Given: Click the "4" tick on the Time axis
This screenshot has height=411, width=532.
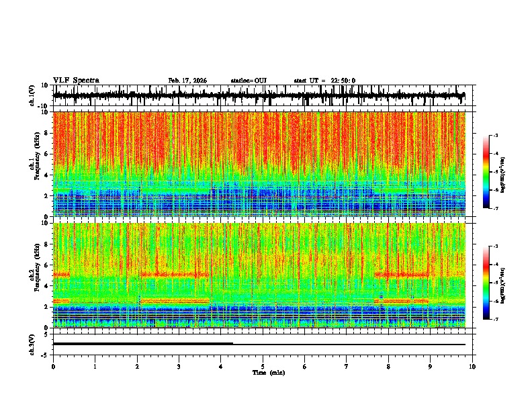Looking at the screenshot, I should 221,367.
